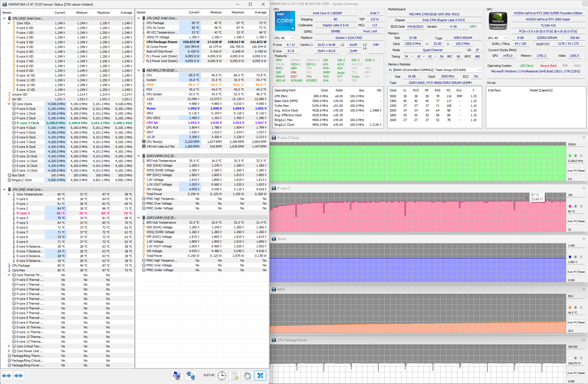Click pink color swatch of P-core 3 graph
The image size is (588, 384).
click(x=570, y=206)
